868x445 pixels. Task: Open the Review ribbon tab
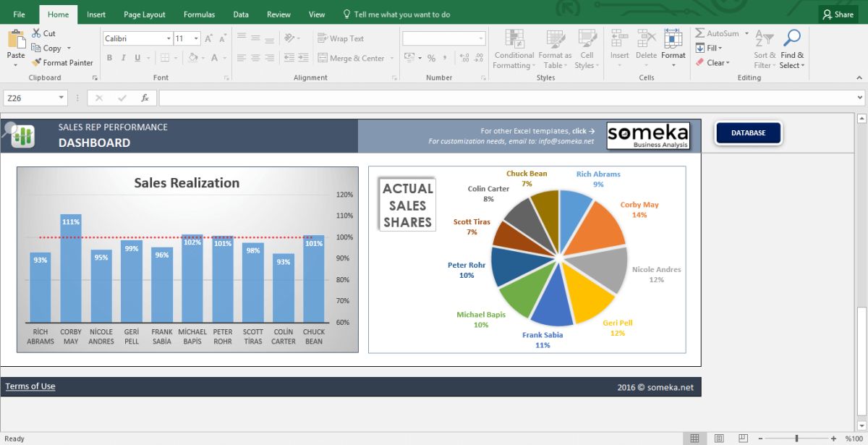click(x=279, y=14)
